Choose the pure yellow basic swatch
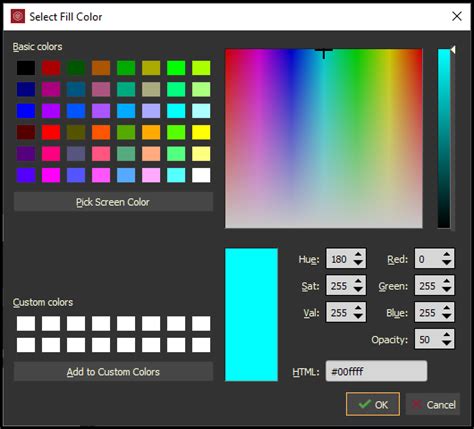The image size is (474, 429). tap(201, 132)
